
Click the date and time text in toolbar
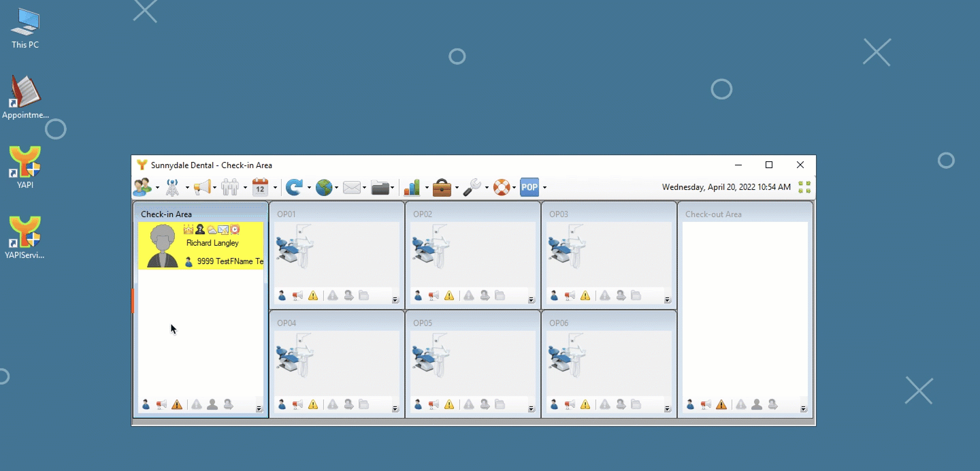pos(726,187)
